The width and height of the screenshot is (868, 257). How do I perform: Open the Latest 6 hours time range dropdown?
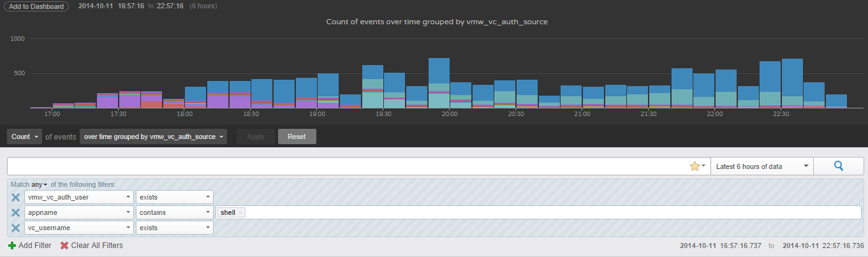pyautogui.click(x=761, y=166)
